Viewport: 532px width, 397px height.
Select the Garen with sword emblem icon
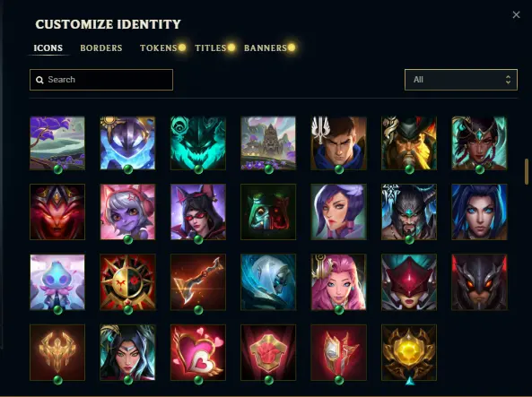(x=338, y=143)
